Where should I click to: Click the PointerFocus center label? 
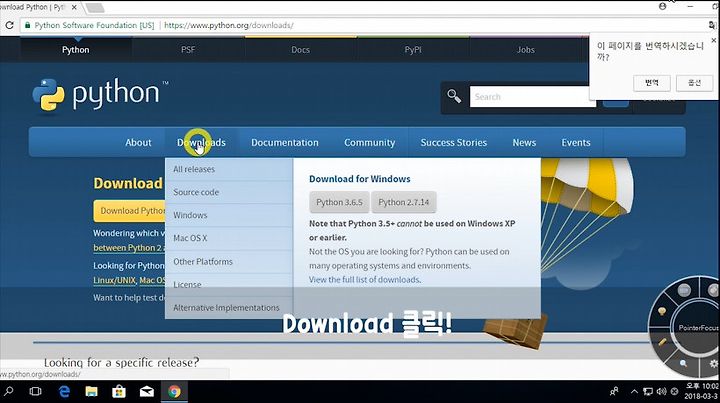point(698,328)
